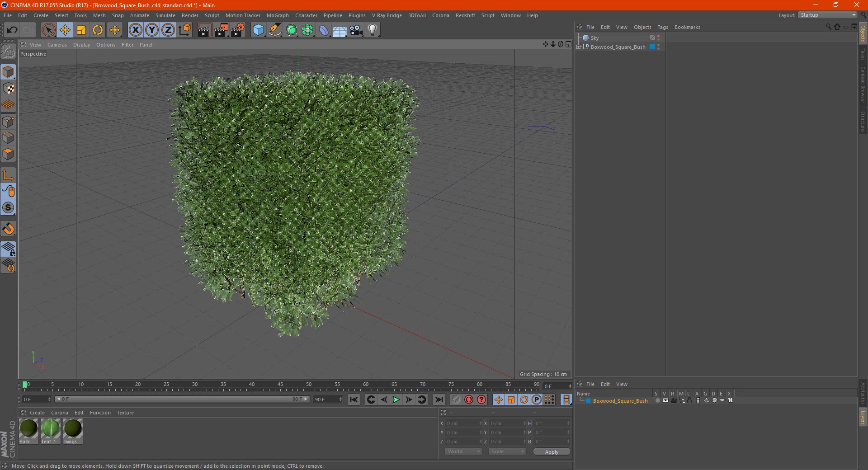The width and height of the screenshot is (868, 470).
Task: Select the Live Selection tool
Action: coord(48,30)
